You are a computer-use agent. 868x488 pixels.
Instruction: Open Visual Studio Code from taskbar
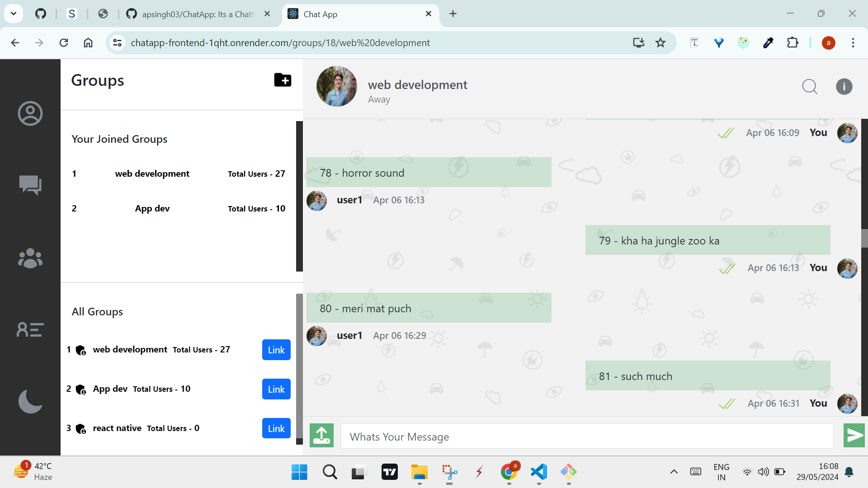pyautogui.click(x=539, y=472)
